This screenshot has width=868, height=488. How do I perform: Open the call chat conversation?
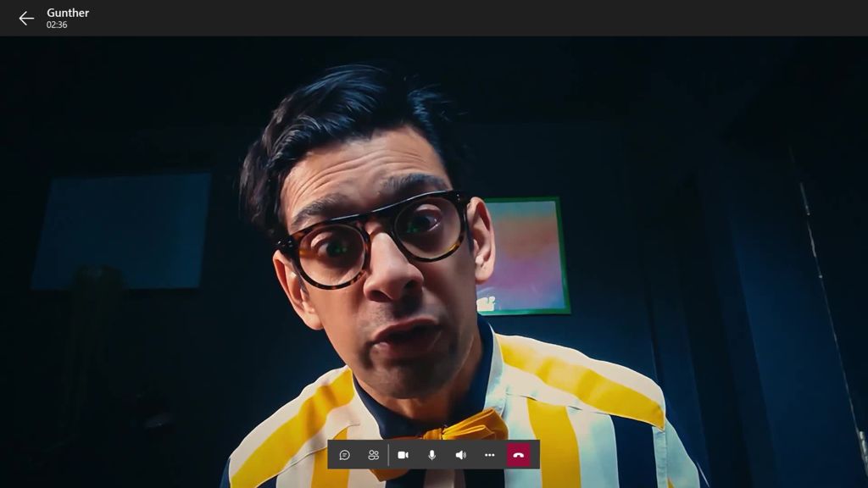[x=344, y=455]
